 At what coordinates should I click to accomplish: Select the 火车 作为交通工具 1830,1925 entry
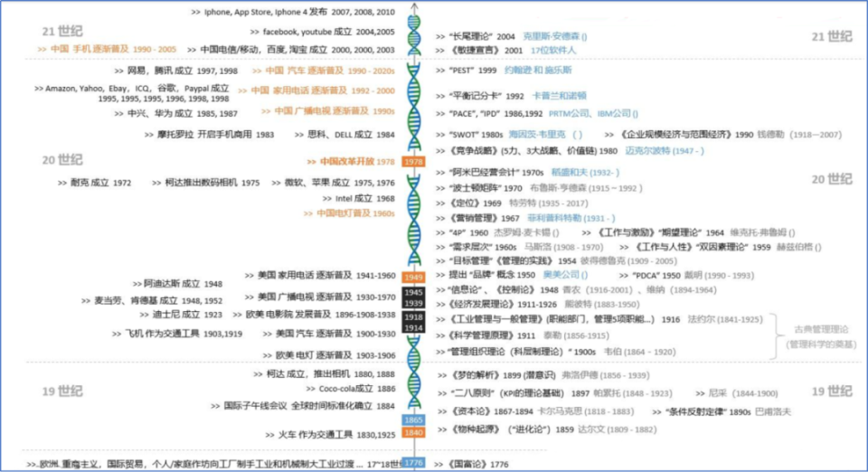click(330, 435)
